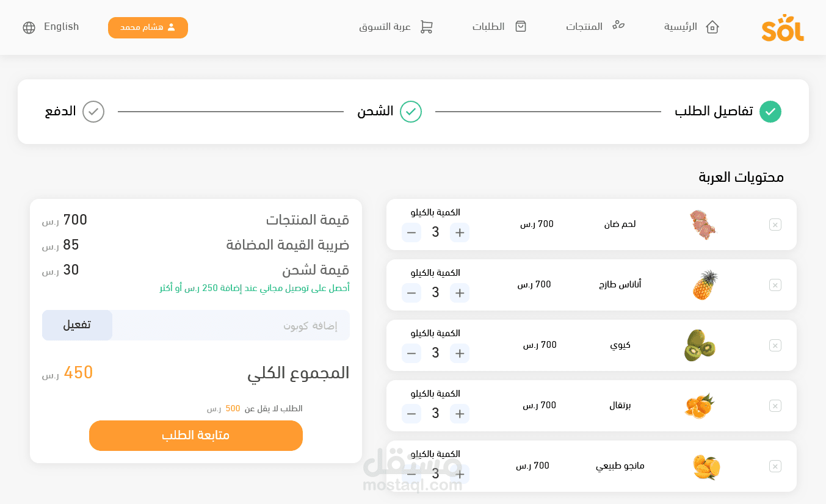This screenshot has width=826, height=504.
Task: Click the globe language icon
Action: coord(29,27)
